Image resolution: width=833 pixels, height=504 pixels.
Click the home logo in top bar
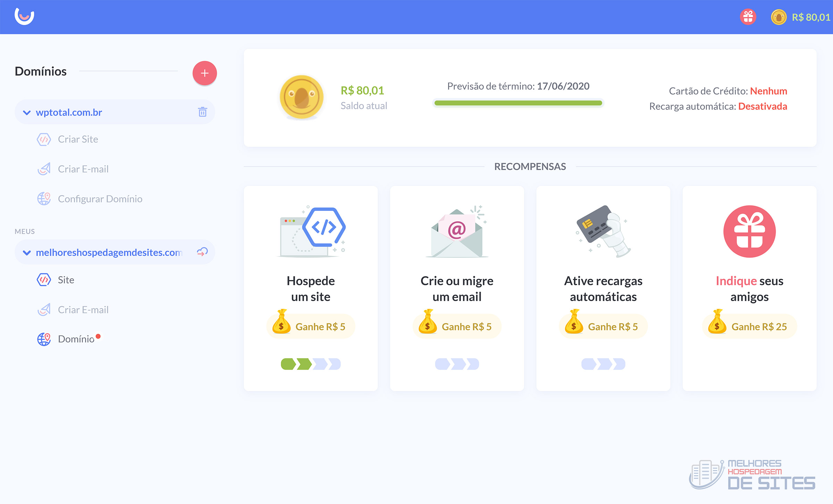coord(24,16)
